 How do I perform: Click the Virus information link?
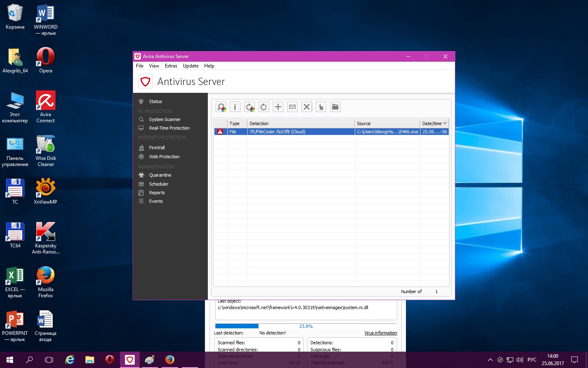click(x=381, y=333)
